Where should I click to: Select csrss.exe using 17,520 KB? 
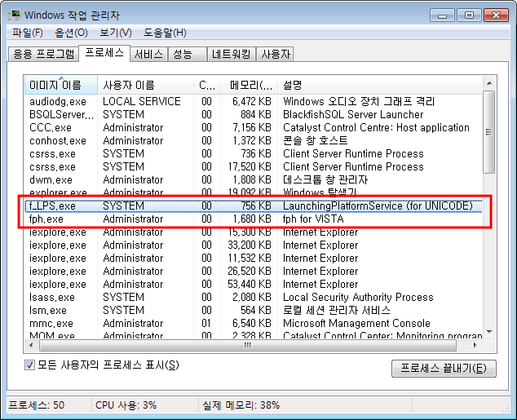(x=254, y=167)
